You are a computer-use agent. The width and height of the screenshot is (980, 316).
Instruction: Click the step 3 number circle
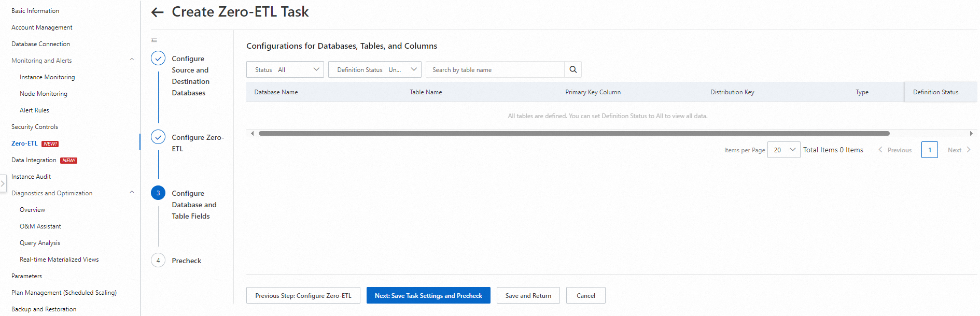tap(158, 193)
